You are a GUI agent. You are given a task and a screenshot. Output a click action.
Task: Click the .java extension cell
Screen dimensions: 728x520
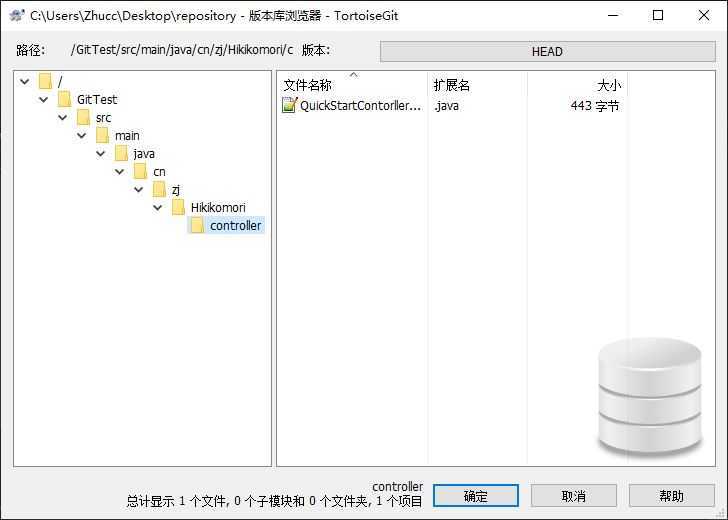pyautogui.click(x=447, y=106)
